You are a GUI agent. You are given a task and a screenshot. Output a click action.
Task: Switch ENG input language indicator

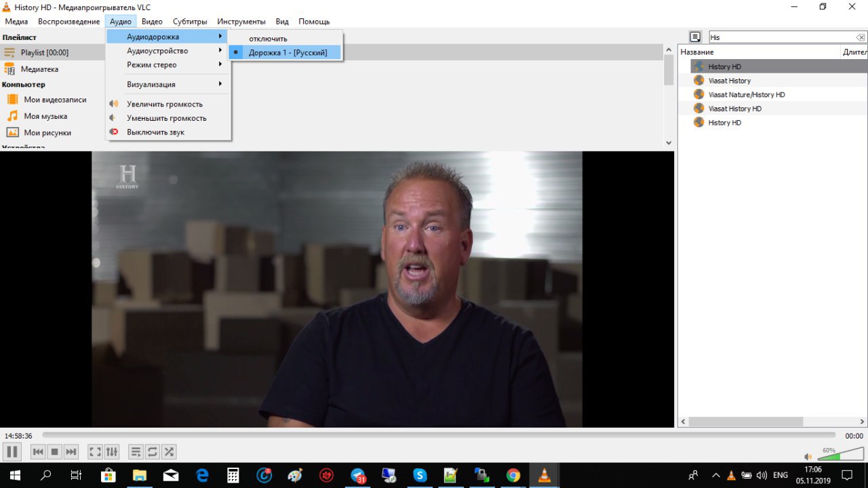[x=780, y=475]
